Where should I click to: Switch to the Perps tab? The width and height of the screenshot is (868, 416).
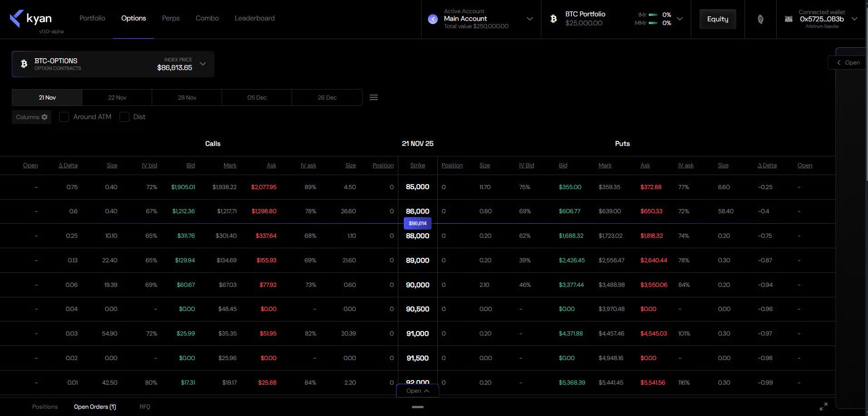click(x=171, y=18)
